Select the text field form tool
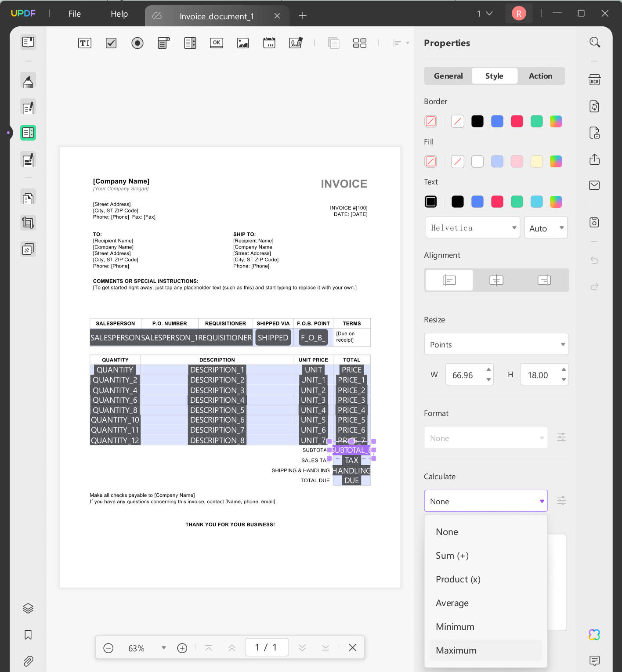Image resolution: width=622 pixels, height=672 pixels. [x=84, y=43]
